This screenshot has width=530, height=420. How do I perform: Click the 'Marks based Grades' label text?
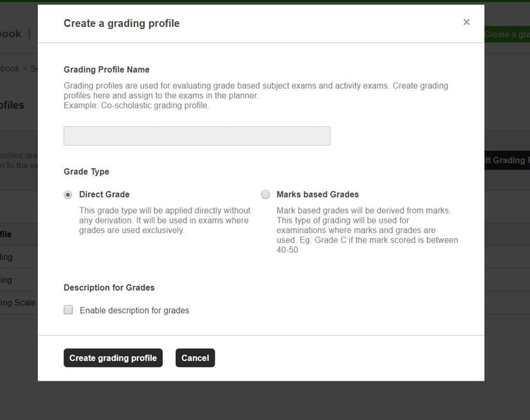[317, 194]
